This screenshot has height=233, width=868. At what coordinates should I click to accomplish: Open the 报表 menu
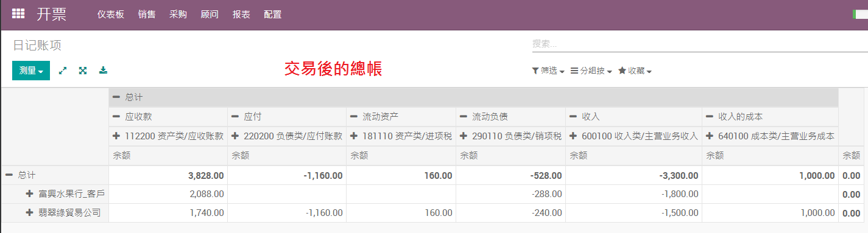[241, 14]
